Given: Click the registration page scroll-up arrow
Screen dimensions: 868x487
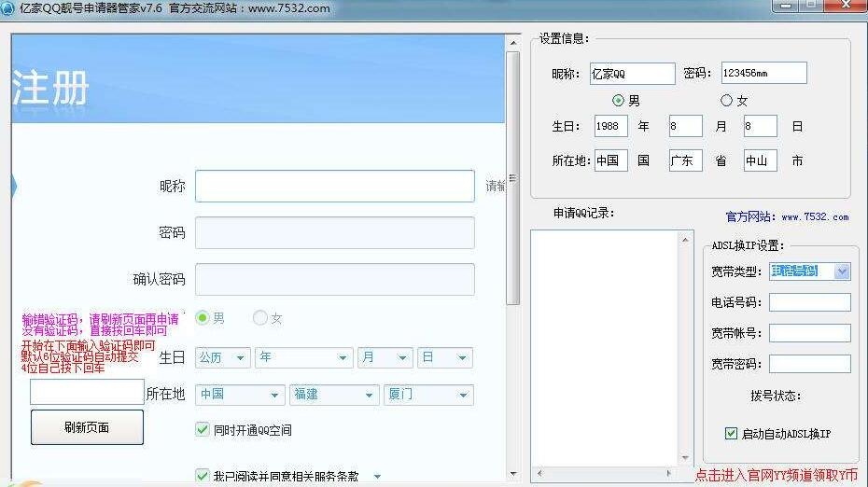Looking at the screenshot, I should pos(513,43).
